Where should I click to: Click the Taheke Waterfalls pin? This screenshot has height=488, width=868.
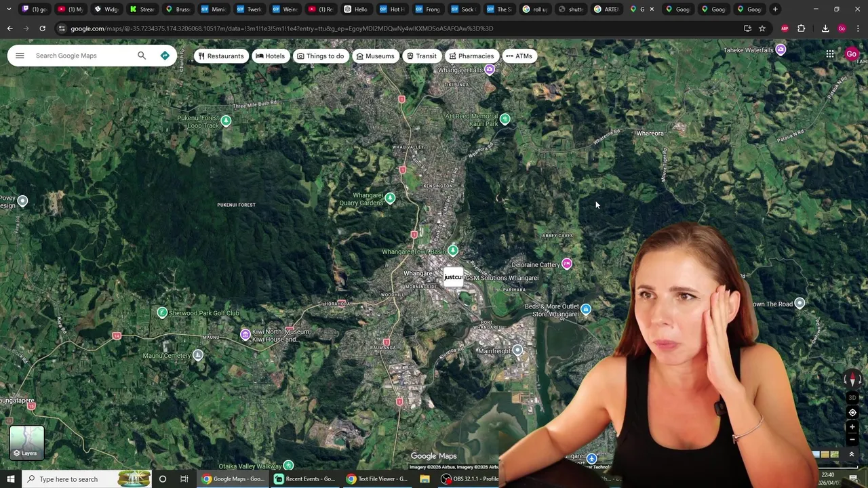781,49
